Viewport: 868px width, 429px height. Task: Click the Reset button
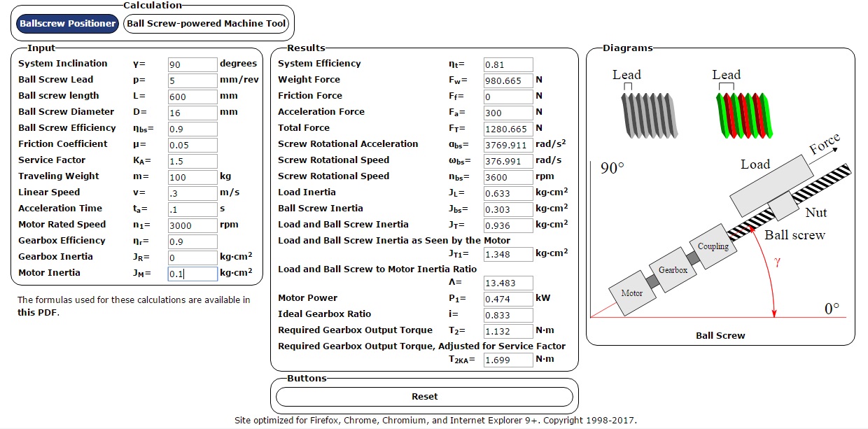coord(424,396)
